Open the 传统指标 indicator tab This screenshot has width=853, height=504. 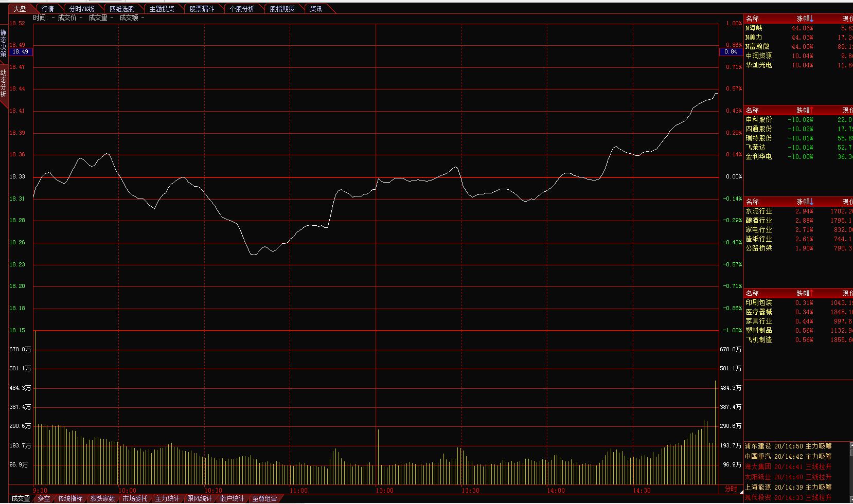[70, 499]
